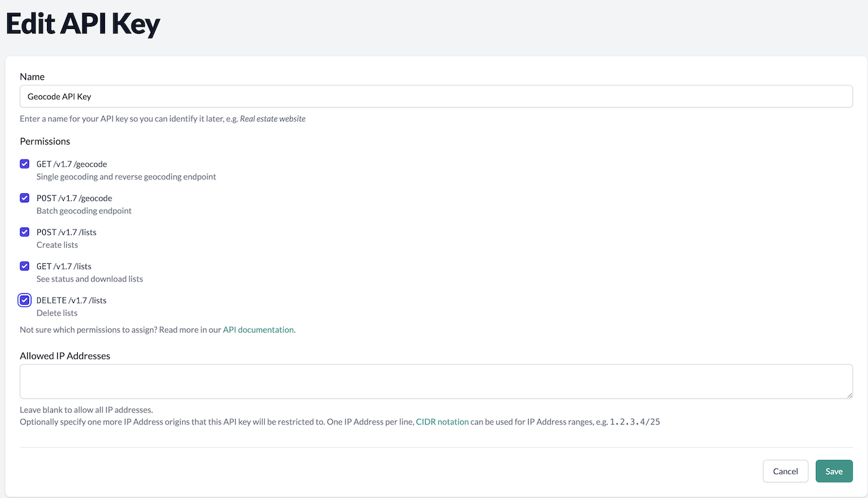
Task: Click the 'Delete lists' description text
Action: click(x=57, y=313)
